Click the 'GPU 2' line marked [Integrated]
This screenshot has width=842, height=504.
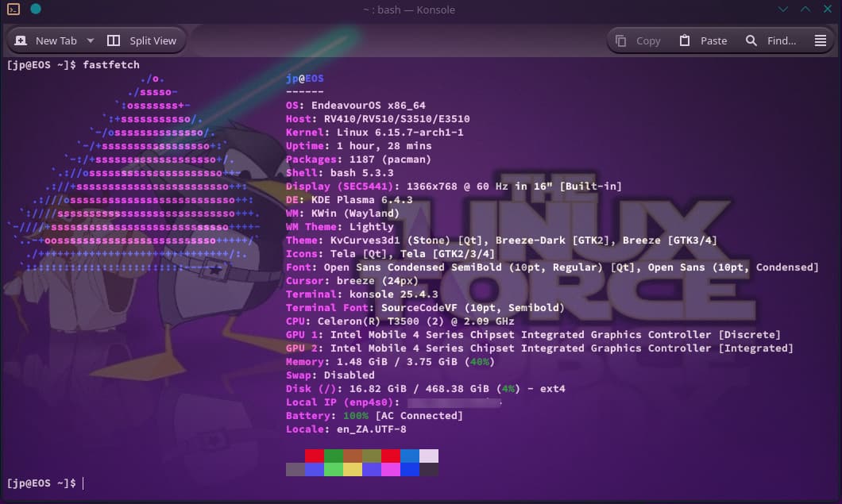point(539,348)
